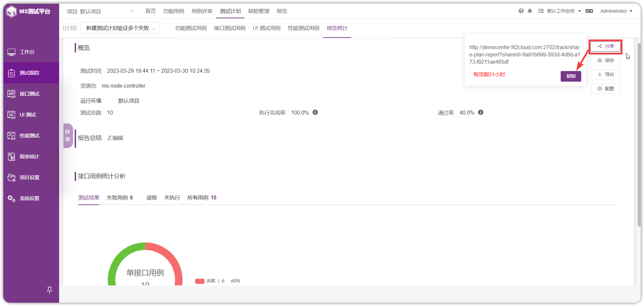Click the pin icon at the sidebar bottom
The image size is (644, 306).
pos(49,290)
